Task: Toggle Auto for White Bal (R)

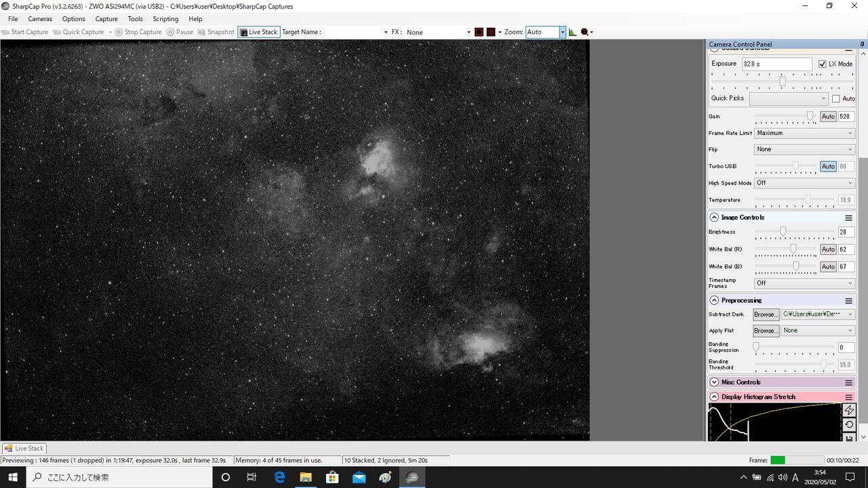Action: pyautogui.click(x=828, y=249)
